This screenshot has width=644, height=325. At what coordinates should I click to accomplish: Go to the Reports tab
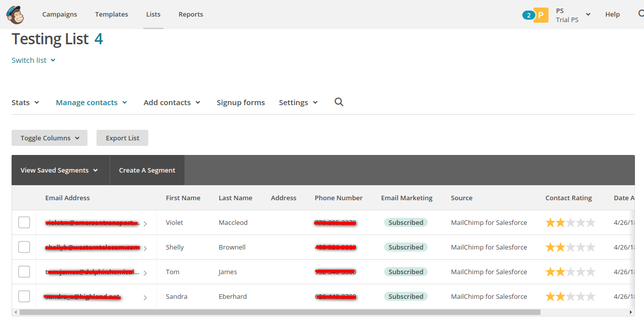click(x=191, y=14)
